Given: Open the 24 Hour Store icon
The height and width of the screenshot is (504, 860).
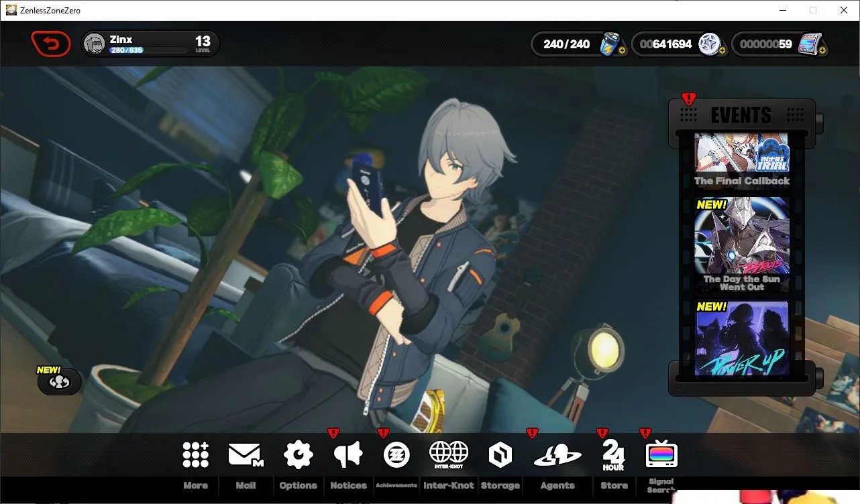Looking at the screenshot, I should (x=614, y=455).
